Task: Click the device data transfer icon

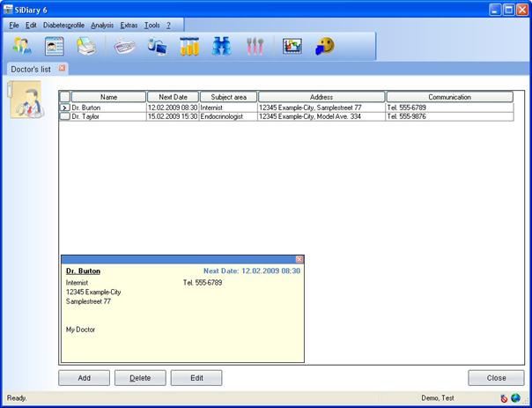Action: [157, 47]
